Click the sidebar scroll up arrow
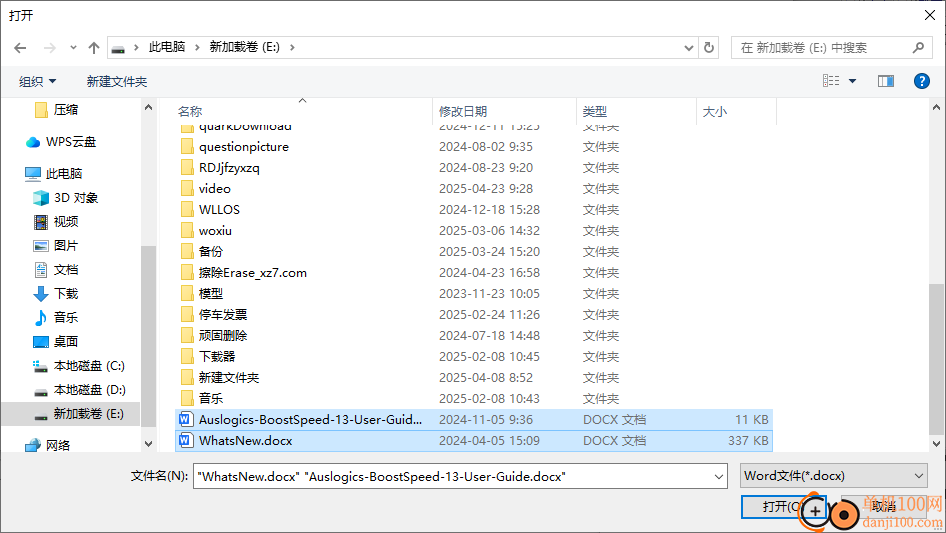 (148, 107)
